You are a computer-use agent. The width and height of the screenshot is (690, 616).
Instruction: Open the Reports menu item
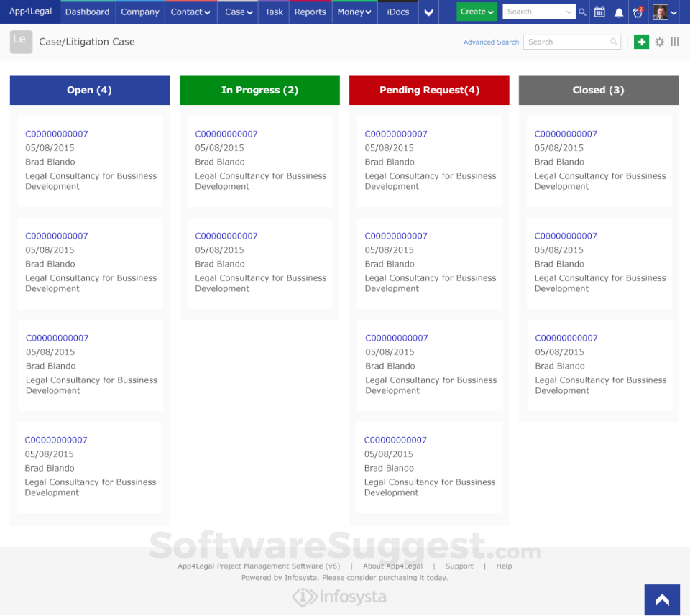(x=310, y=12)
